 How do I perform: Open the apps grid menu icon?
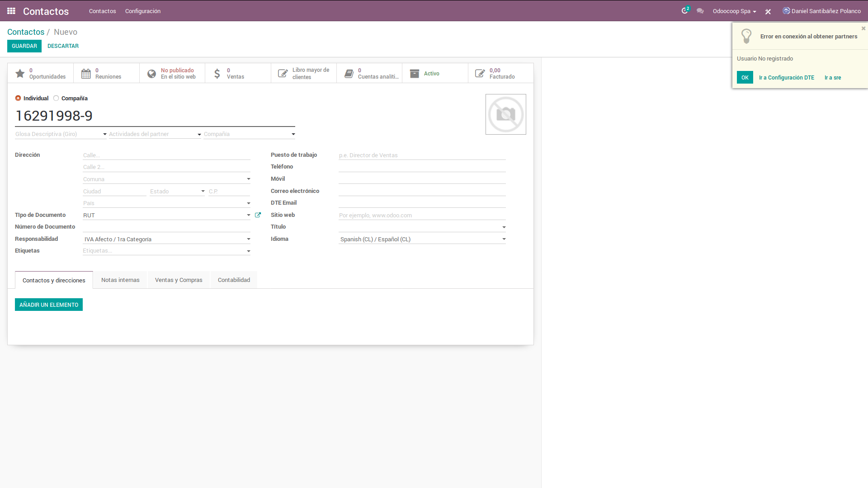tap(11, 11)
